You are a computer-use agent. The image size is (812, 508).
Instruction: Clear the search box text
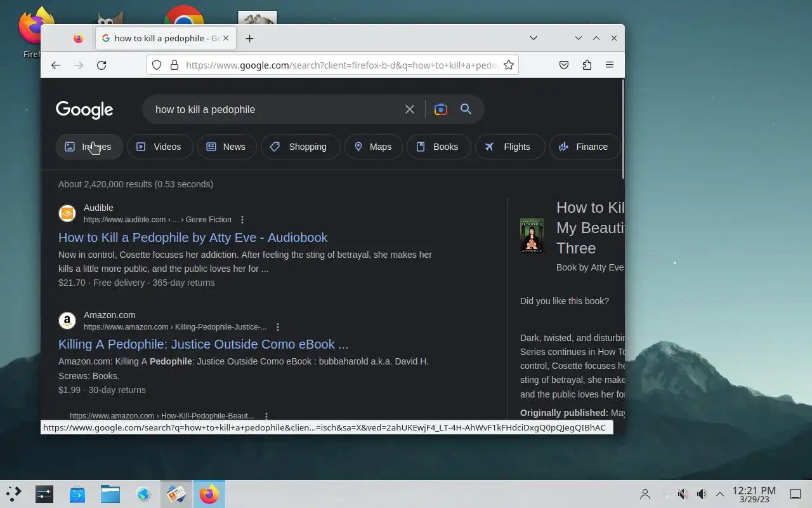click(x=410, y=109)
